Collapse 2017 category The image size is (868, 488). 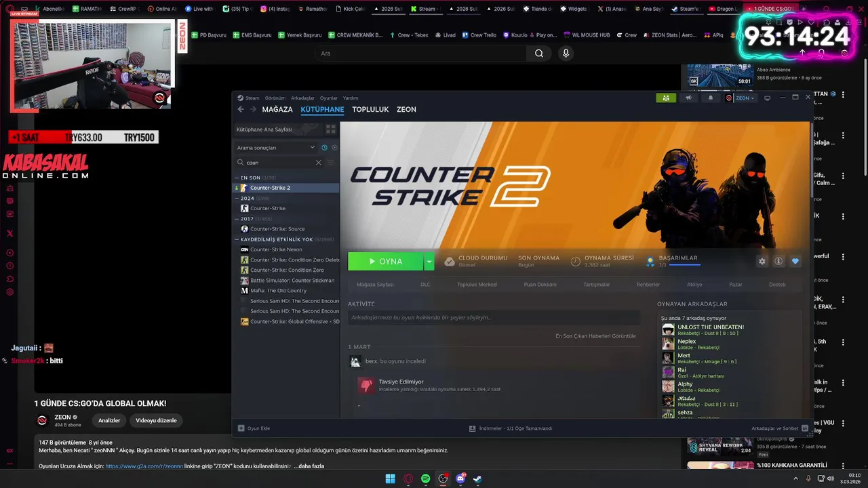[x=237, y=219]
